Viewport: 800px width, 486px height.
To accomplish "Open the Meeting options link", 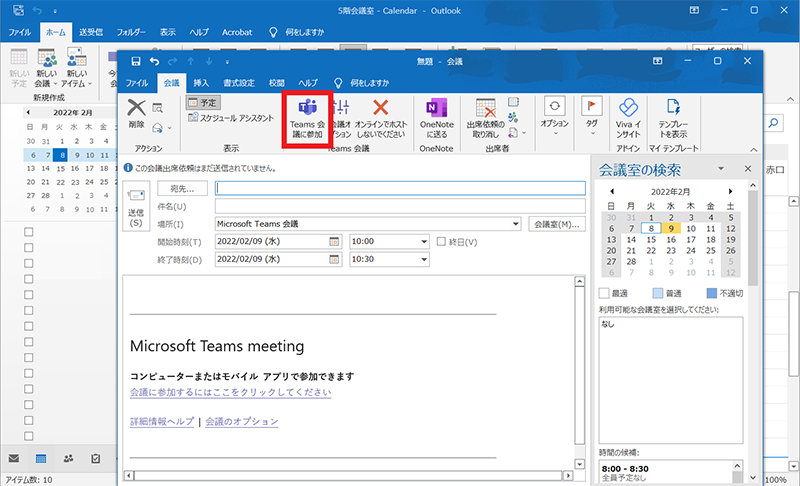I will click(x=242, y=422).
